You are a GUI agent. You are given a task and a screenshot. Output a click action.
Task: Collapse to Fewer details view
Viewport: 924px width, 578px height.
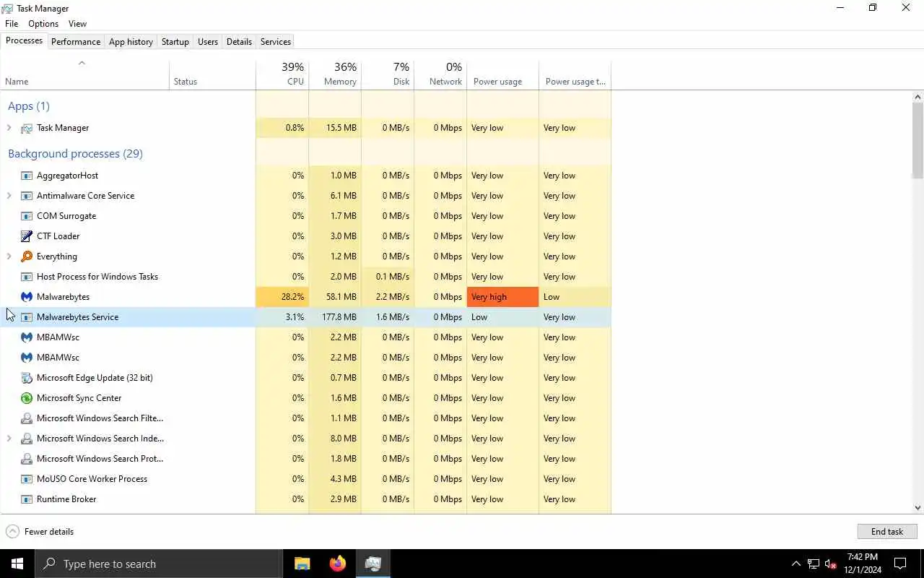(40, 532)
